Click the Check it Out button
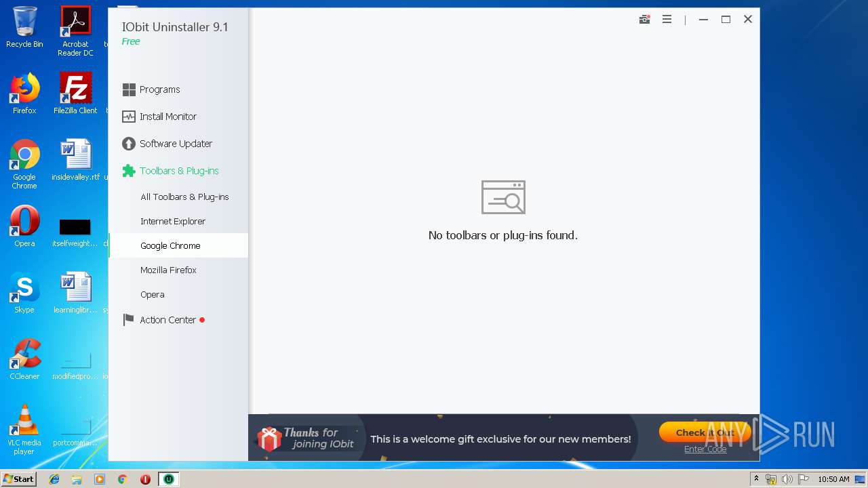 [705, 432]
